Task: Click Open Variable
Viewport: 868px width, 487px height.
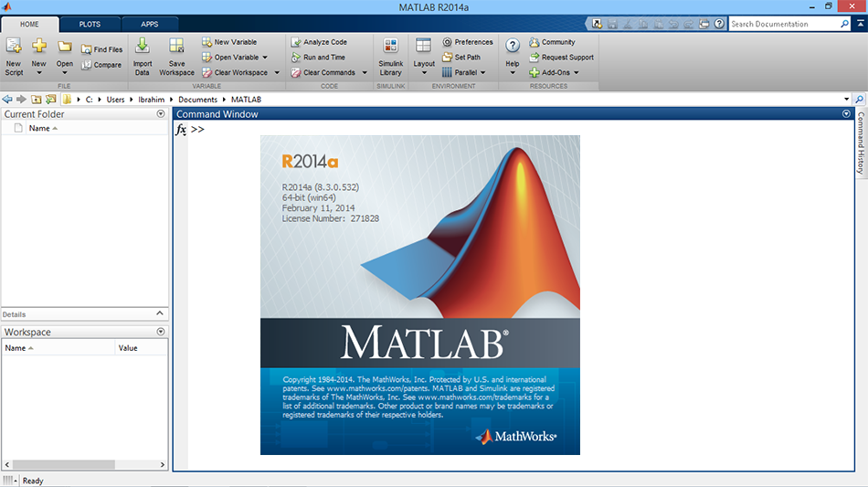Action: tap(230, 57)
